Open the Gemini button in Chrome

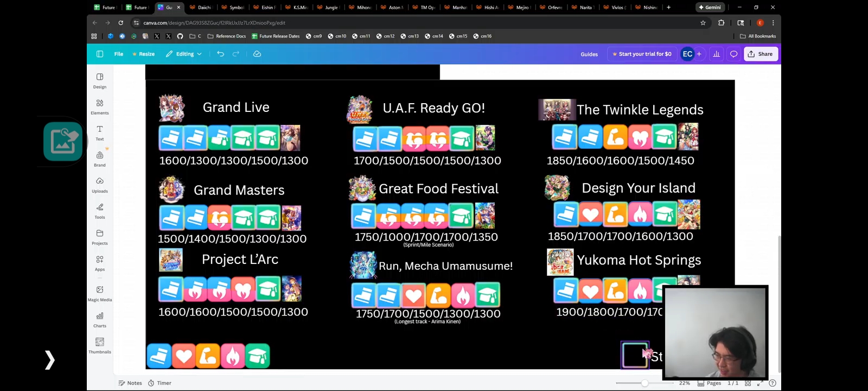coord(710,7)
